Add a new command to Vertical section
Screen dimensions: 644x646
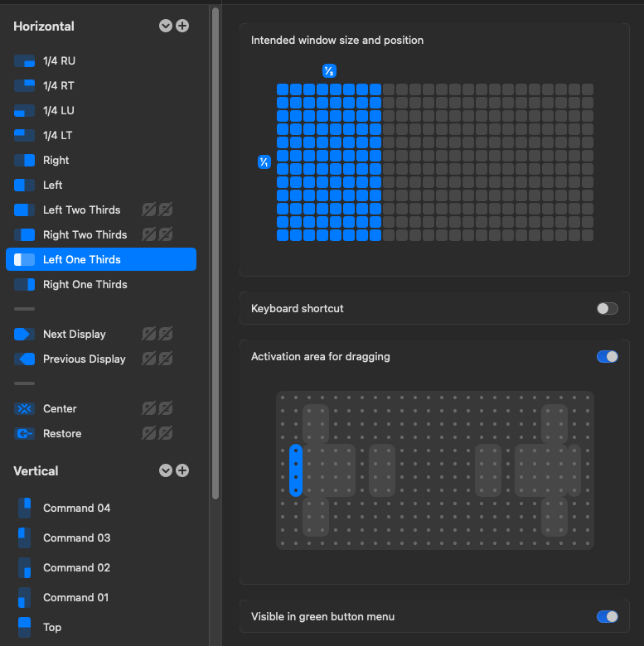pyautogui.click(x=182, y=471)
